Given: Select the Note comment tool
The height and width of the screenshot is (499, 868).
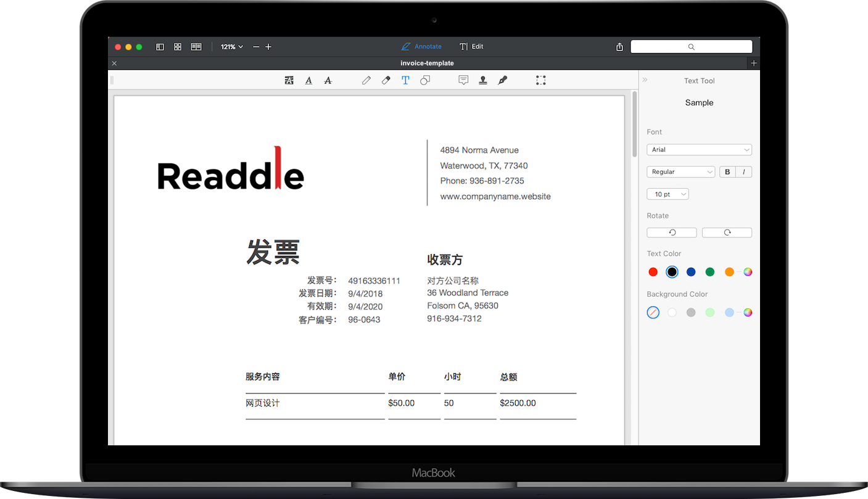Looking at the screenshot, I should point(463,80).
